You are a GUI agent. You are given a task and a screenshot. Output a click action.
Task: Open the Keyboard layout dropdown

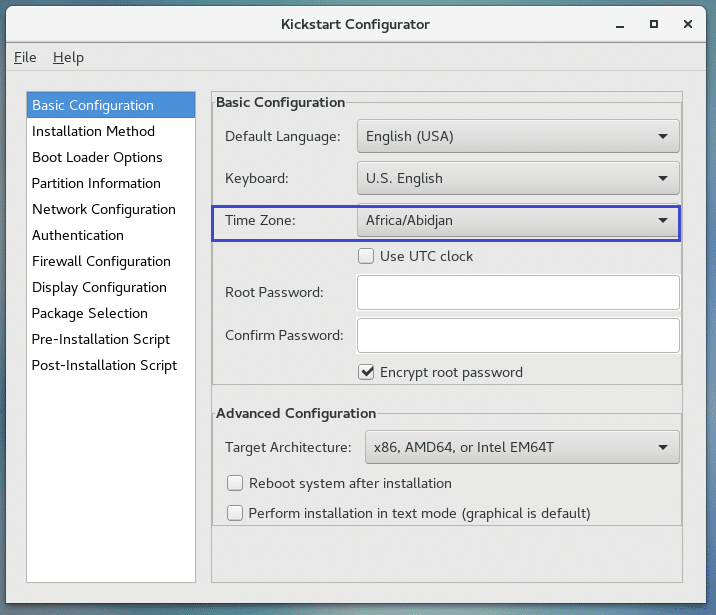point(517,178)
